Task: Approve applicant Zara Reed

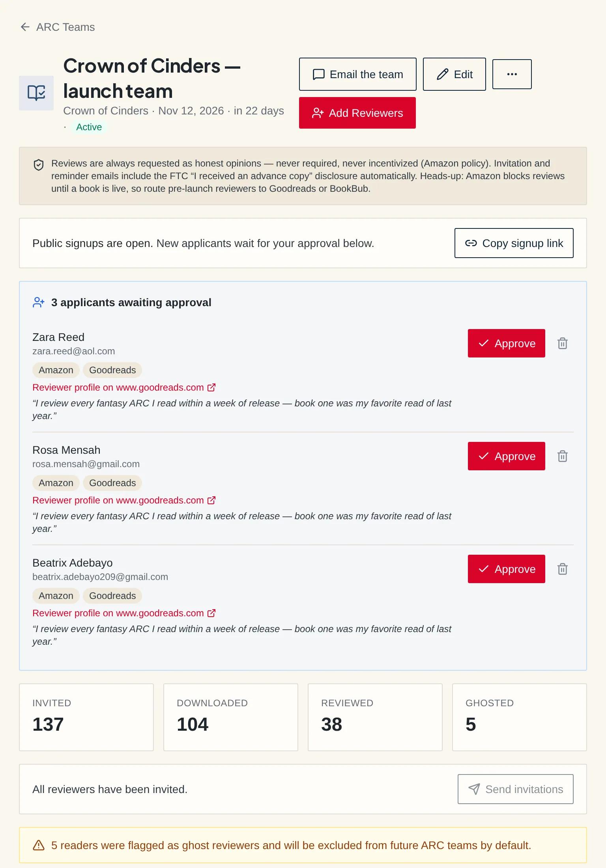Action: coord(506,343)
